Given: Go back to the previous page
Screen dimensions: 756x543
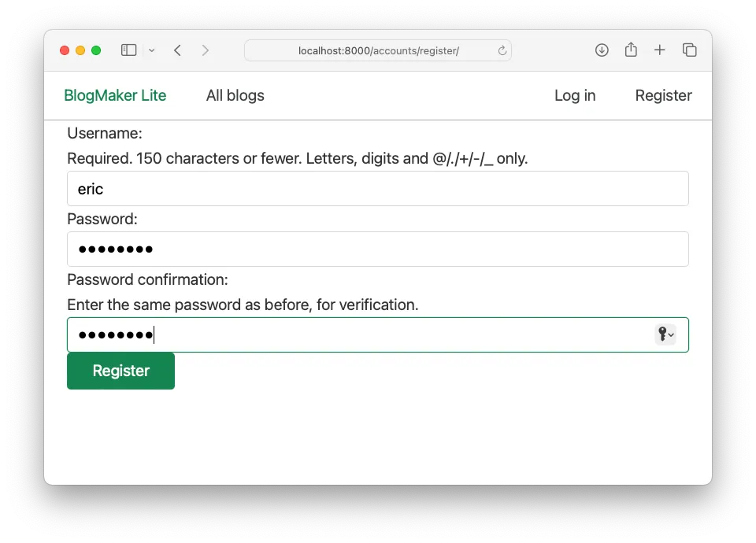Looking at the screenshot, I should pyautogui.click(x=178, y=50).
